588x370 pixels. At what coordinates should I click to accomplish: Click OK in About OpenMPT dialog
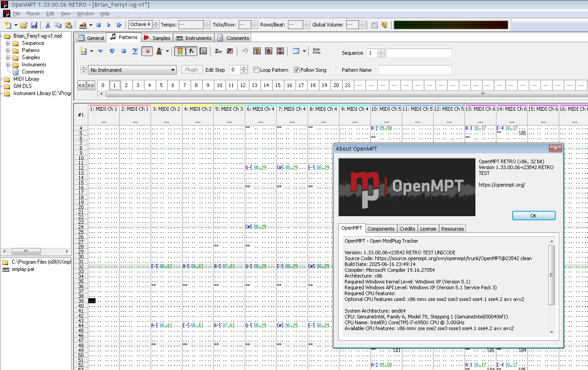tap(533, 216)
